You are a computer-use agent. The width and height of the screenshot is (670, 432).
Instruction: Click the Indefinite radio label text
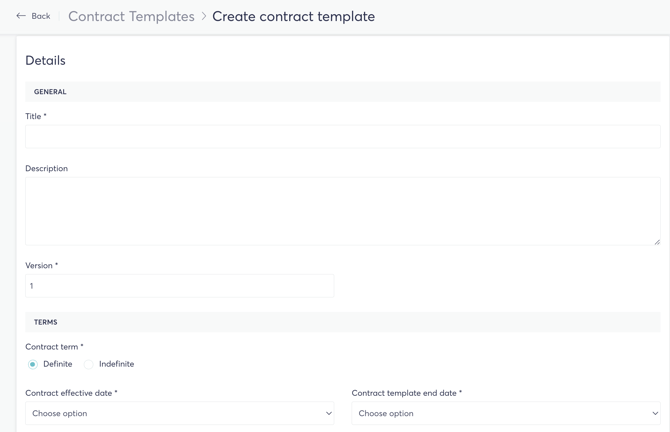tap(116, 364)
